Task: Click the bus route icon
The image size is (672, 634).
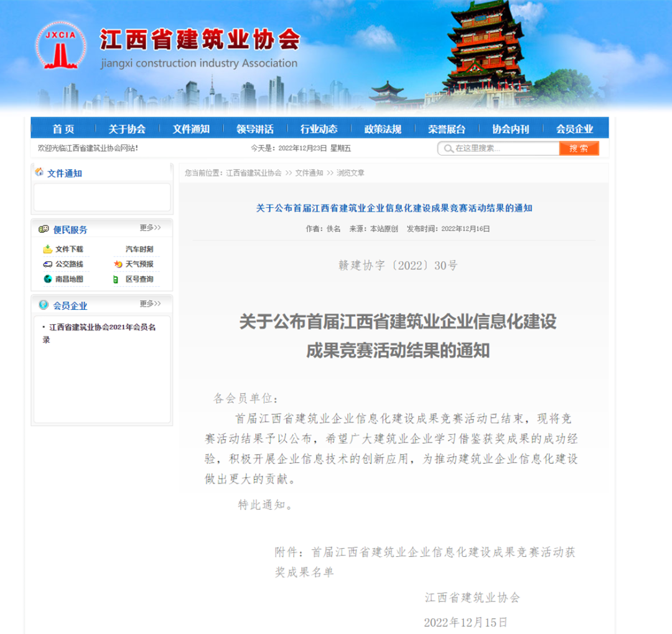Action: [x=47, y=264]
